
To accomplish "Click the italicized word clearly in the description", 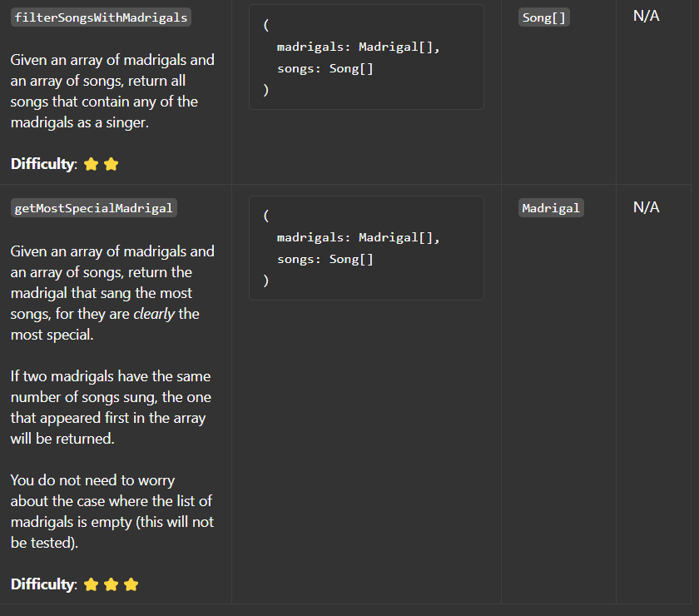I will point(156,313).
